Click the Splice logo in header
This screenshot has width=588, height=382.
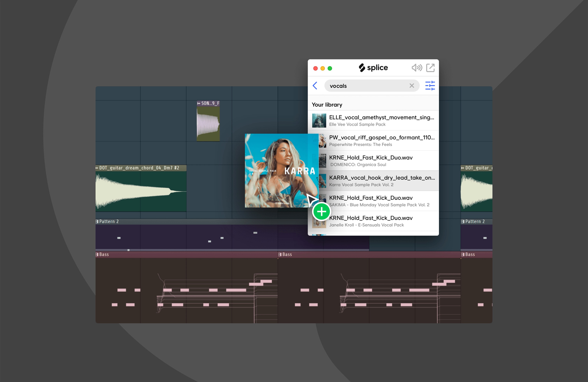pyautogui.click(x=373, y=68)
